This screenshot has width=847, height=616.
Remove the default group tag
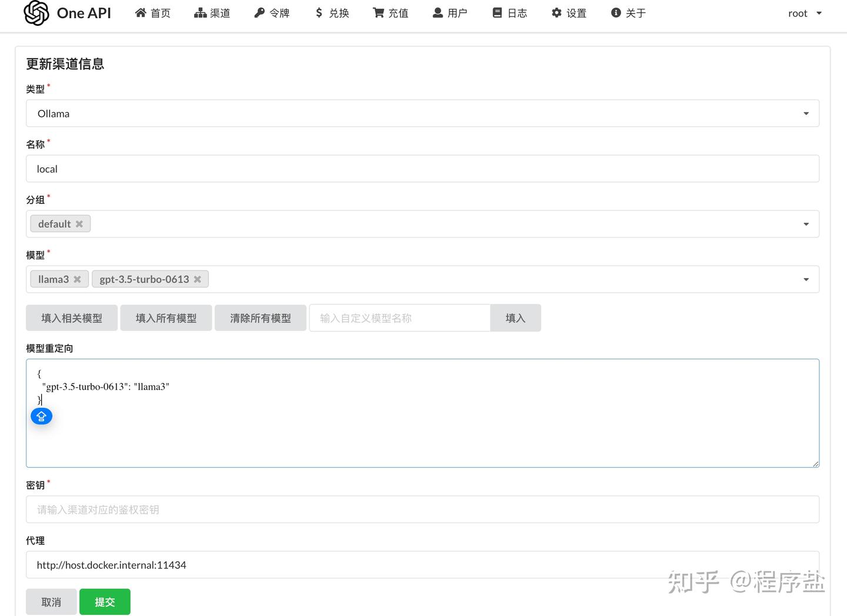79,223
